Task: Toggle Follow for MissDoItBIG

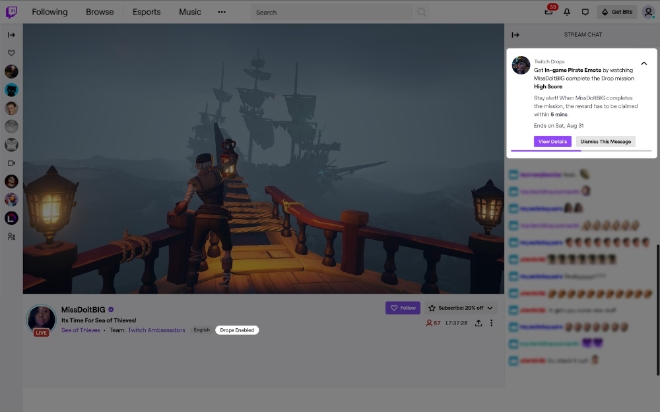Action: 403,308
